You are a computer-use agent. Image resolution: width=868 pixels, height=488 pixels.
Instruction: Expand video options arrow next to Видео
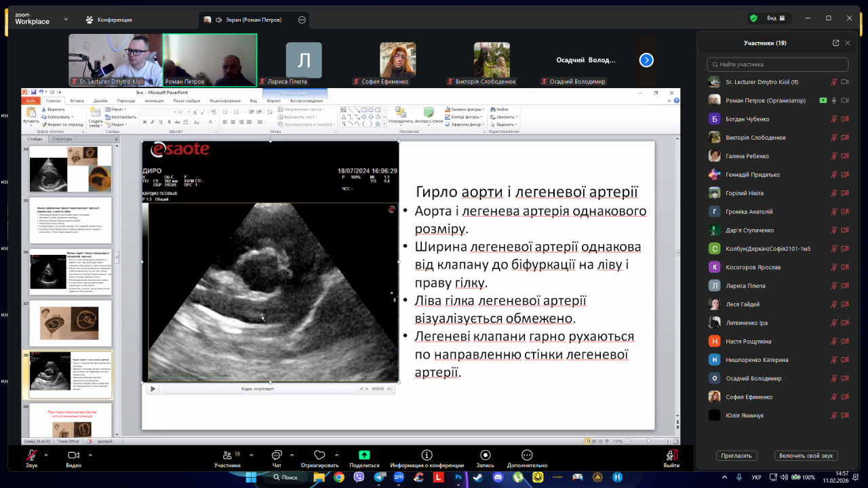90,455
